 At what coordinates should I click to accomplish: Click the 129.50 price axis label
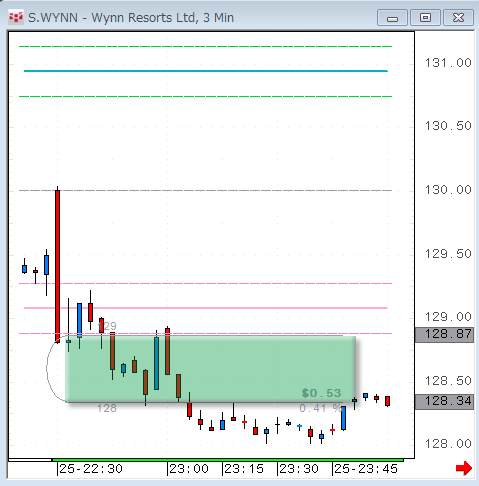coord(448,254)
